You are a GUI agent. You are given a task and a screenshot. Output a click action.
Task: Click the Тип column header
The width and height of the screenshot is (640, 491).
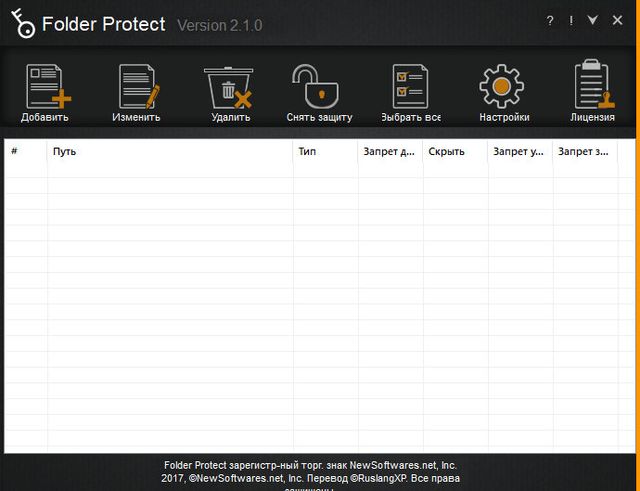[325, 152]
